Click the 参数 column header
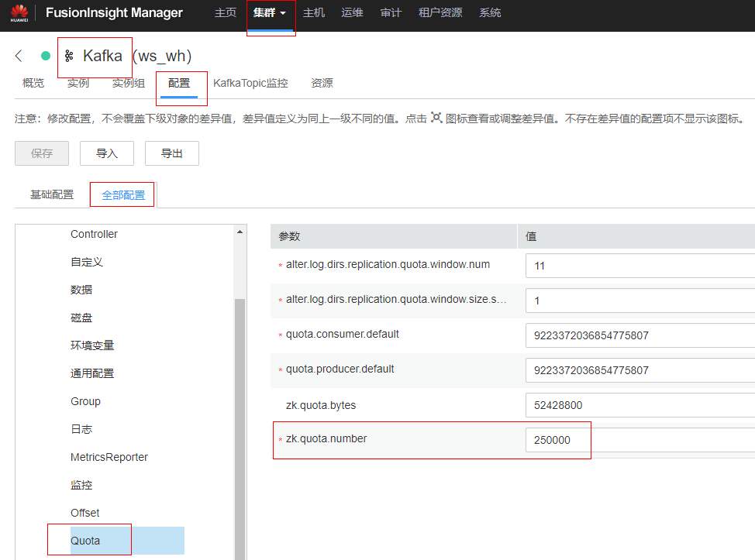 click(289, 236)
